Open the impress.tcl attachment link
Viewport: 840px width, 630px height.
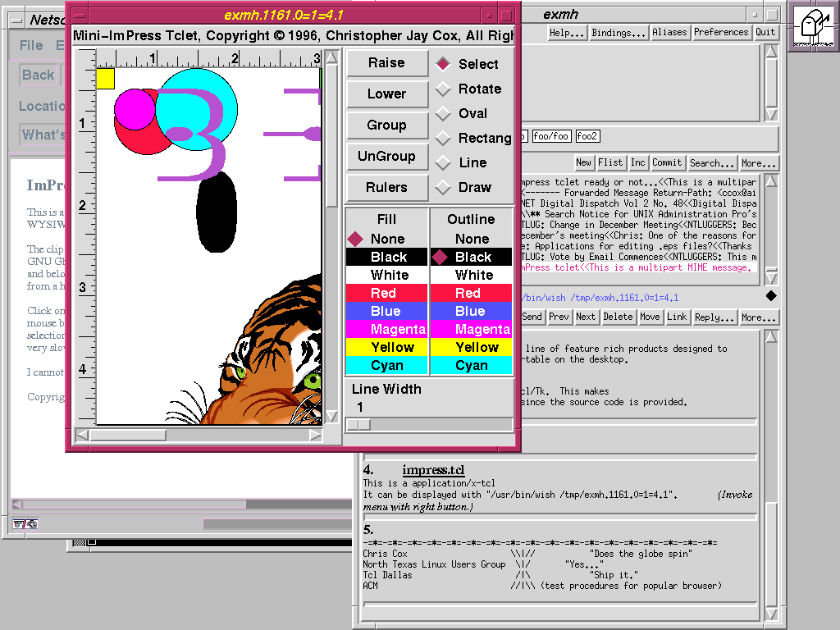coord(433,470)
